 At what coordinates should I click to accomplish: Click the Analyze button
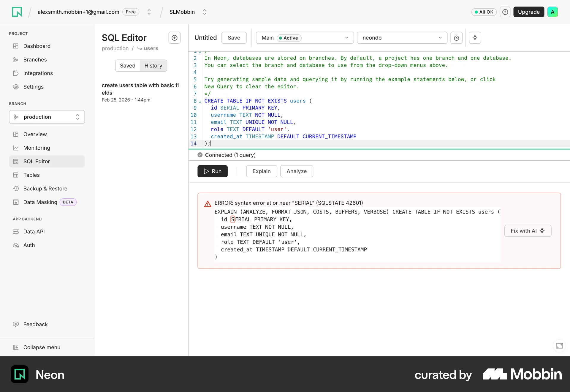(x=297, y=171)
